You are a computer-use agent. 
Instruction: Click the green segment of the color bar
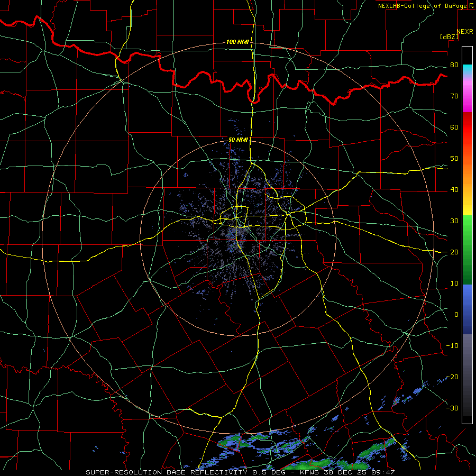pyautogui.click(x=467, y=250)
